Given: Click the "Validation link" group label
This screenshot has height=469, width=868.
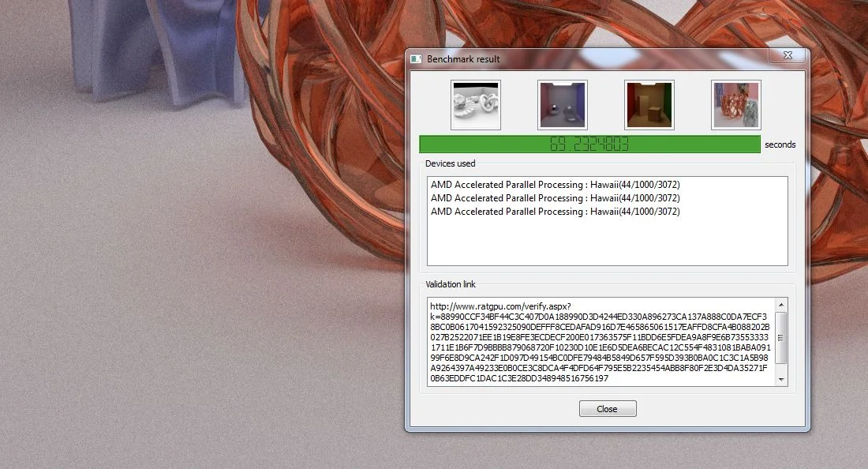Looking at the screenshot, I should tap(450, 284).
